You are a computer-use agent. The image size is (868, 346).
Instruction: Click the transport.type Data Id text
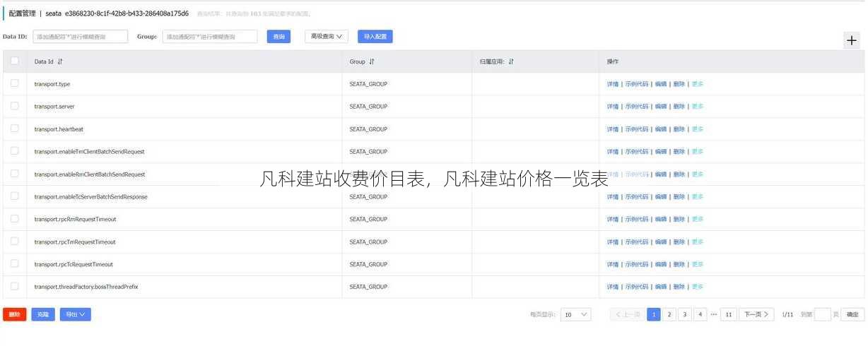[52, 84]
